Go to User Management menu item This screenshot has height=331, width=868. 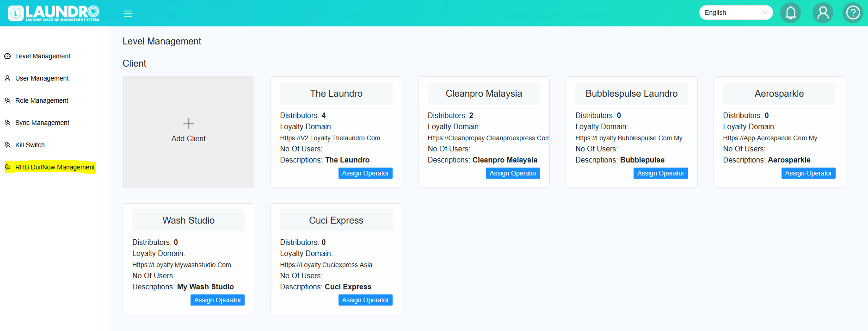point(42,78)
